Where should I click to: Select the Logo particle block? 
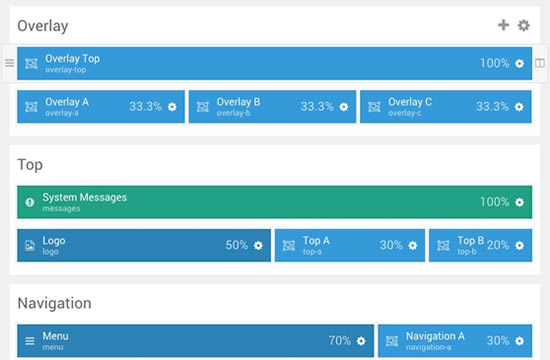click(x=144, y=245)
